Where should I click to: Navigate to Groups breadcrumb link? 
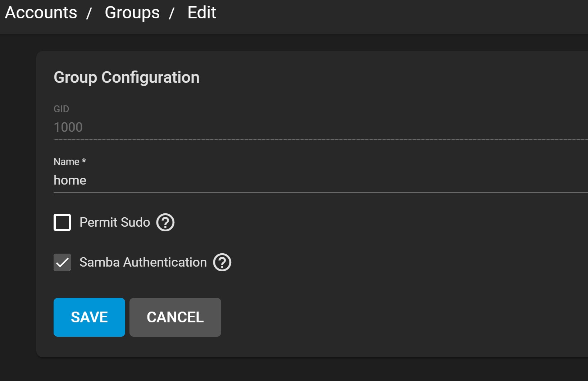[132, 13]
